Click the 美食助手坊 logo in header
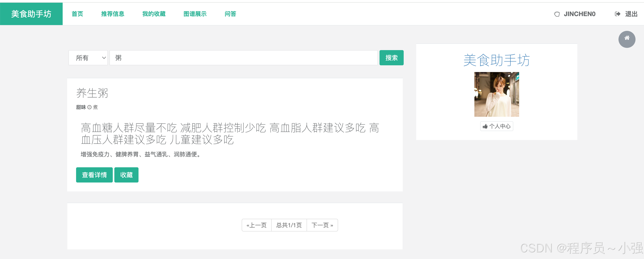 click(31, 14)
